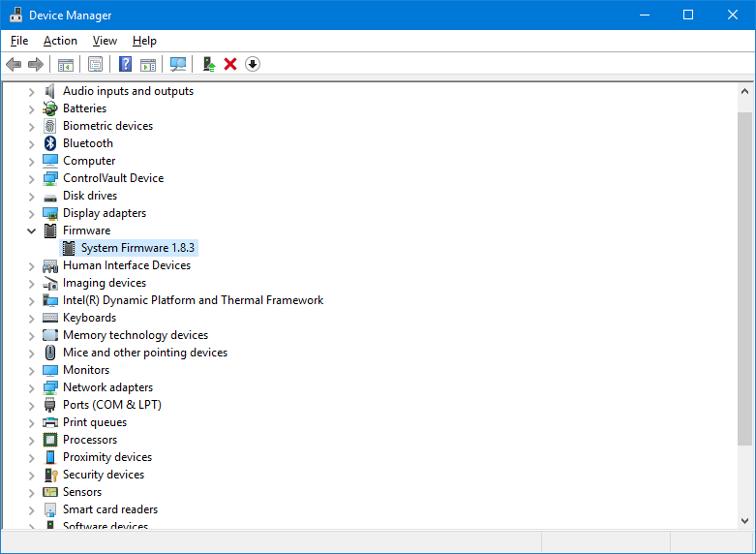Scan for hardware changes with monitor icon
Viewport: 756px width, 554px height.
(x=178, y=64)
